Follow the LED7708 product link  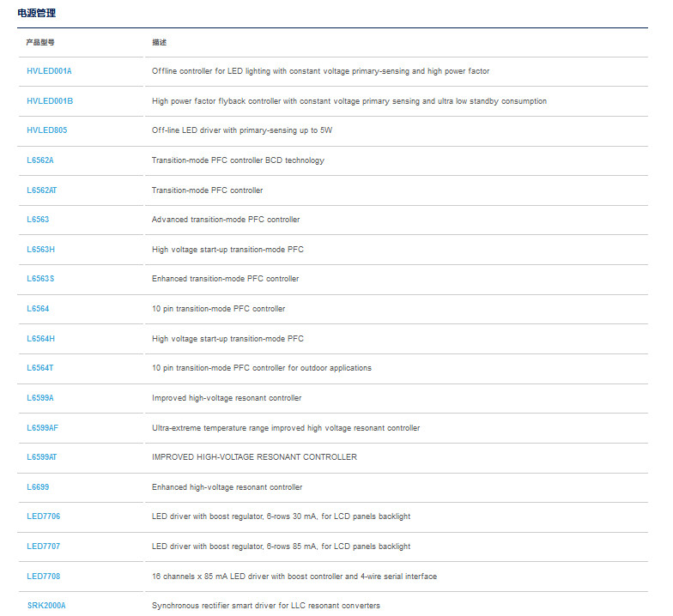click(x=43, y=577)
